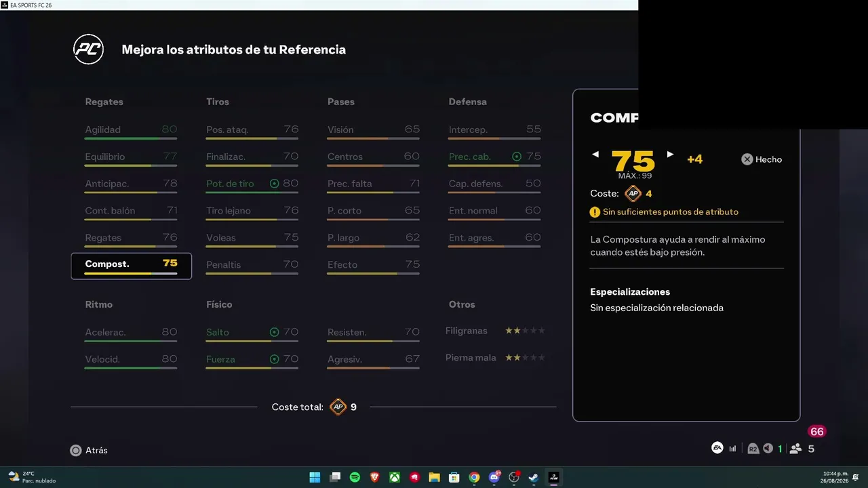Select the Prec. falta attribute row
This screenshot has height=488, width=868.
(x=373, y=185)
